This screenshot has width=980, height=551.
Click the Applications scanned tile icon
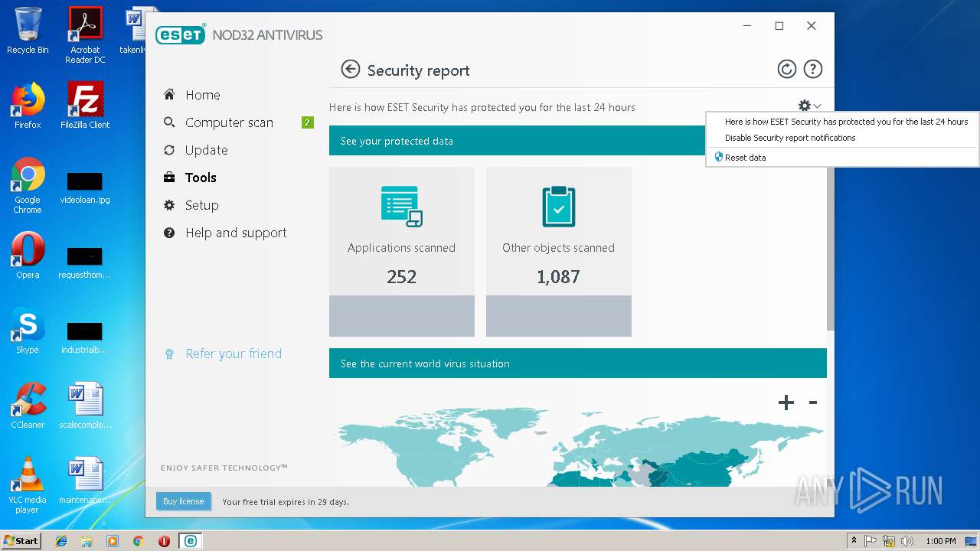pyautogui.click(x=402, y=206)
